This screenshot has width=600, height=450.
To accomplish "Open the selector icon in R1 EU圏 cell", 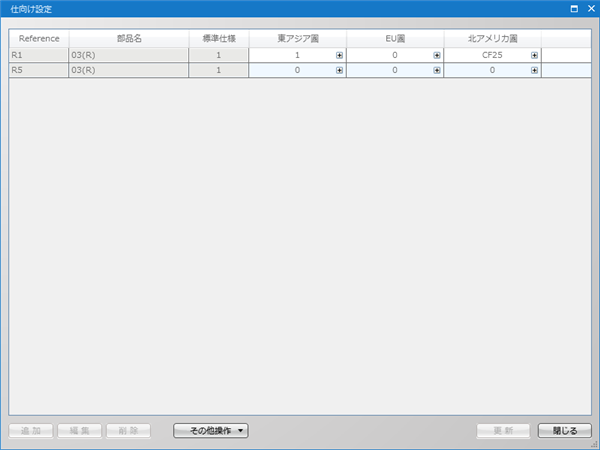I will (437, 56).
